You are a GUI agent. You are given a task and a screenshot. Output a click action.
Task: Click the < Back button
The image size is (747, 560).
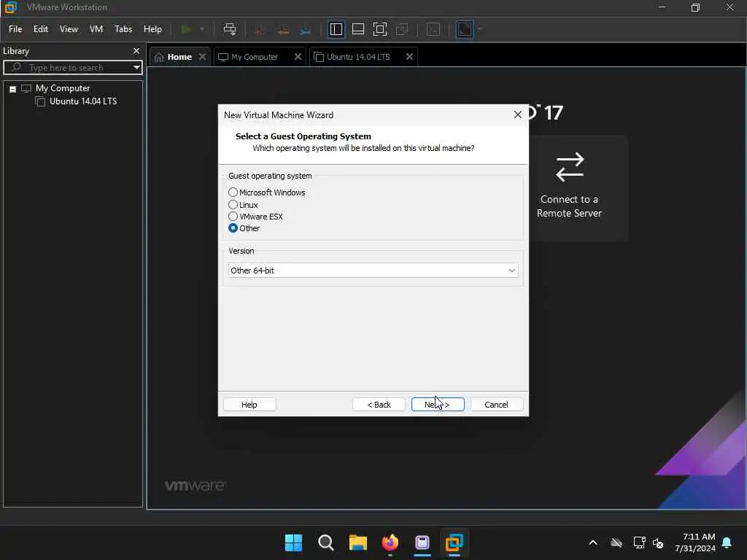379,404
